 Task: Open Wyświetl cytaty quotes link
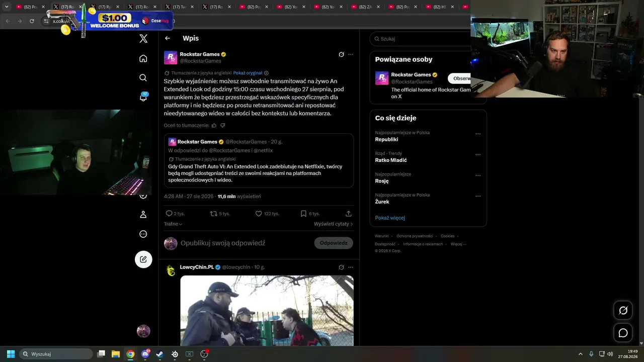click(x=334, y=224)
